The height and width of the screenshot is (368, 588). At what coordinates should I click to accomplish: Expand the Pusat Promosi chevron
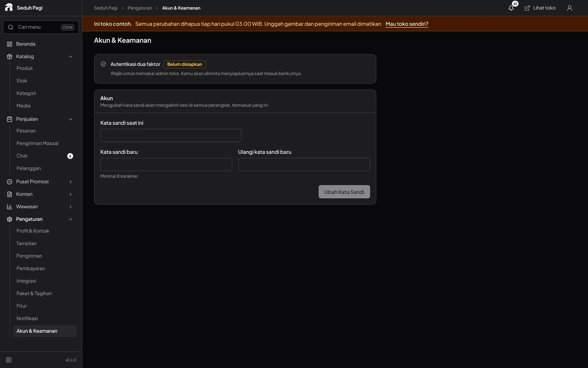(x=71, y=182)
